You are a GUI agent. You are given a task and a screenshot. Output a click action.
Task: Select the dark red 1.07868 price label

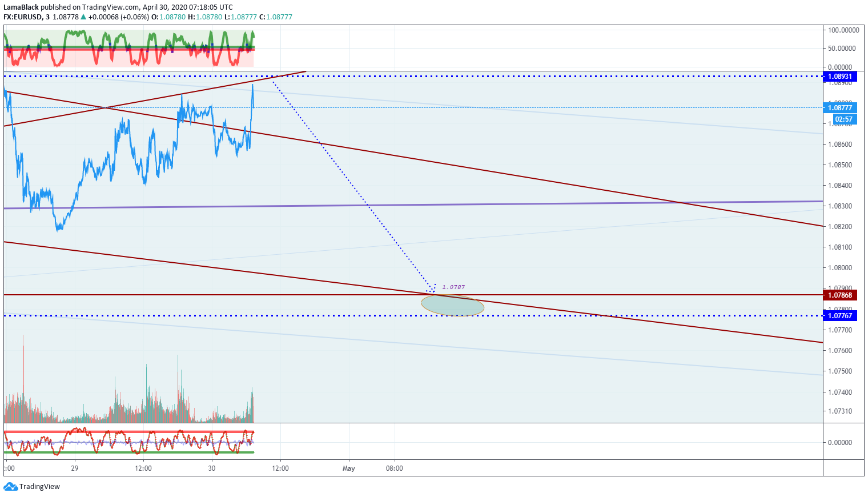(x=840, y=295)
